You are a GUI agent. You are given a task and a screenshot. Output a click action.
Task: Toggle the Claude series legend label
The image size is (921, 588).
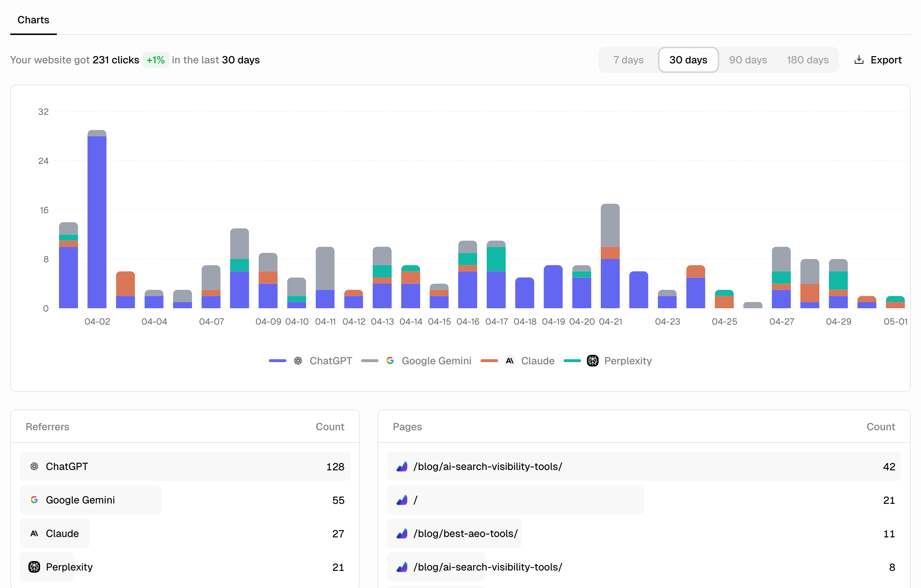tap(538, 361)
